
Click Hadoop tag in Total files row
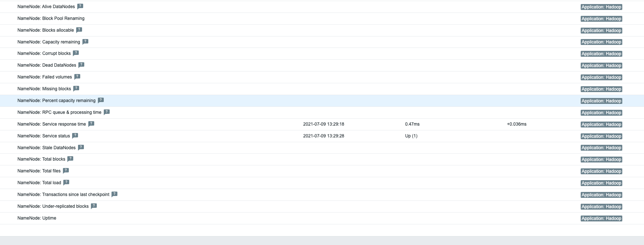601,171
